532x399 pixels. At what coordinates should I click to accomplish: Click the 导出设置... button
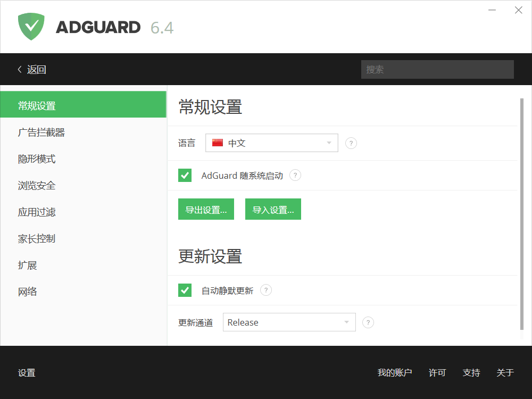(x=206, y=209)
